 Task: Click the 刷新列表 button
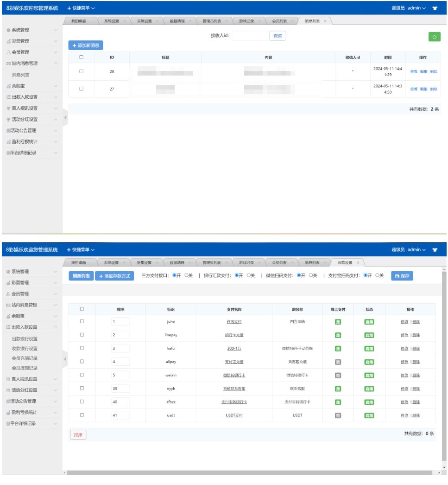point(81,276)
